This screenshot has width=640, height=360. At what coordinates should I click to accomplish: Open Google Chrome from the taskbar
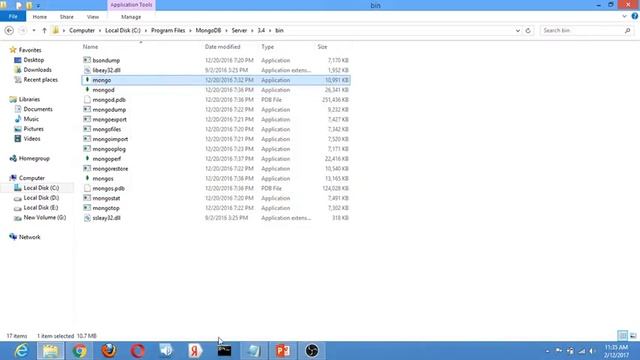(80, 351)
